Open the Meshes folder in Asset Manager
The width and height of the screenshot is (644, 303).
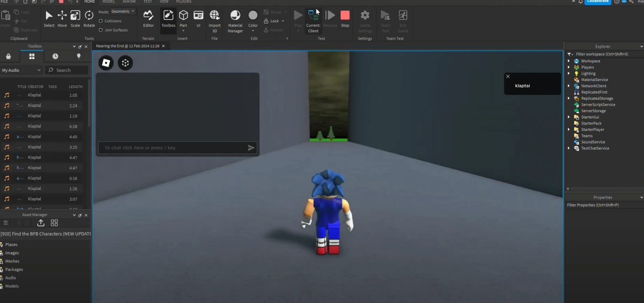pos(12,261)
